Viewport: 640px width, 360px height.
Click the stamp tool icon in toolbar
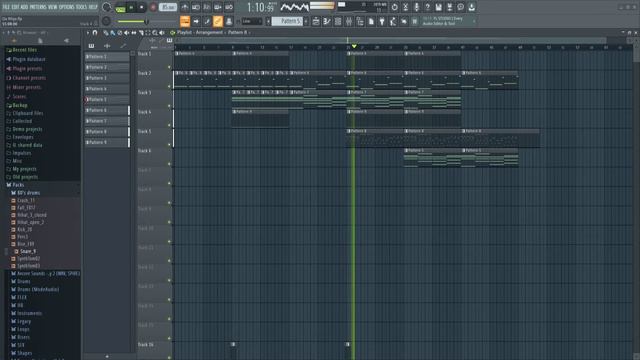point(229,21)
